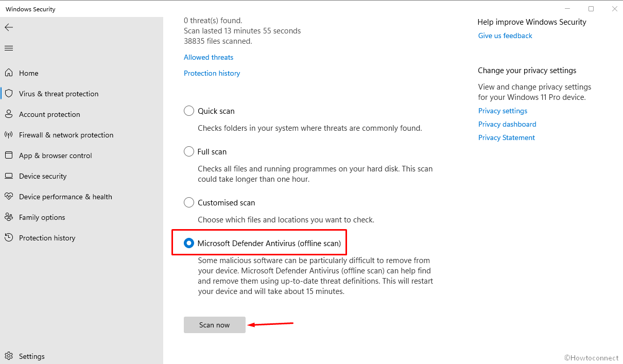Open Device security section
Image resolution: width=623 pixels, height=364 pixels.
(43, 176)
